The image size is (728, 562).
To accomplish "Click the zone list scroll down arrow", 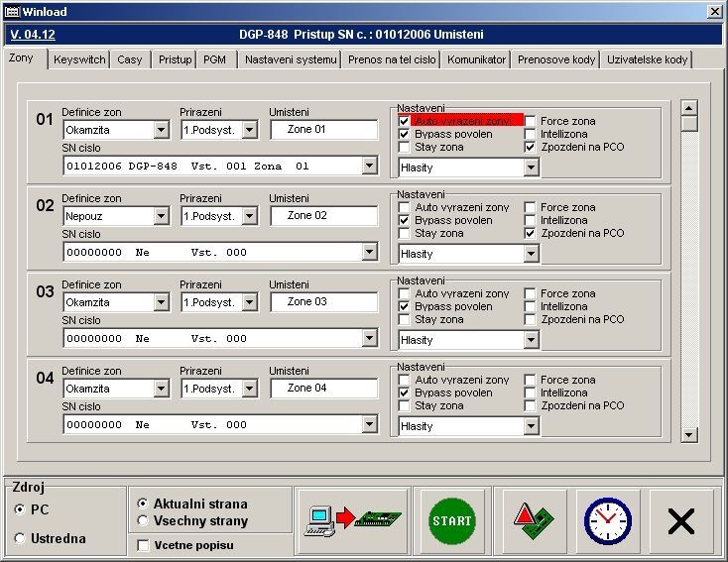I will pos(689,434).
